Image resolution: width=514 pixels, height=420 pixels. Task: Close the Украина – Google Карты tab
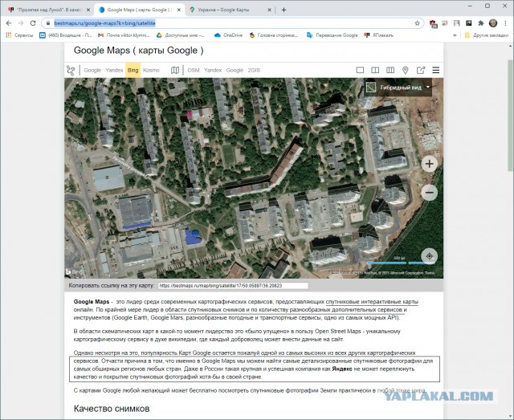pyautogui.click(x=270, y=10)
